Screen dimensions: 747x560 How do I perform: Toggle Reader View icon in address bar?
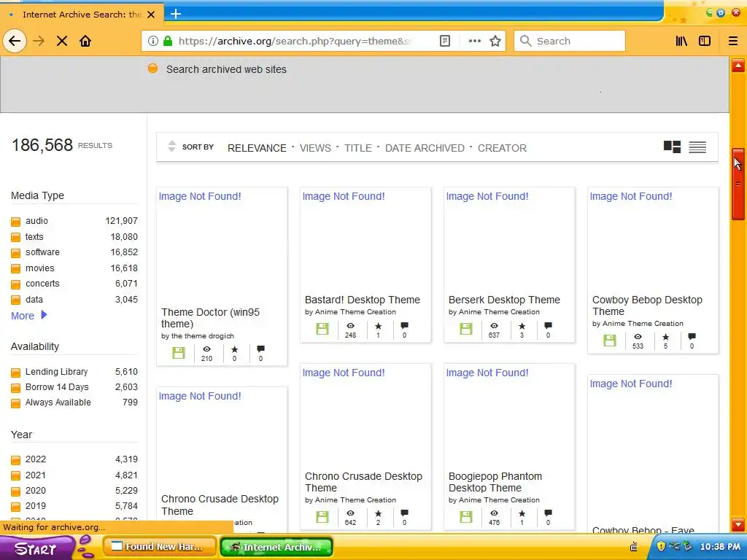click(444, 41)
